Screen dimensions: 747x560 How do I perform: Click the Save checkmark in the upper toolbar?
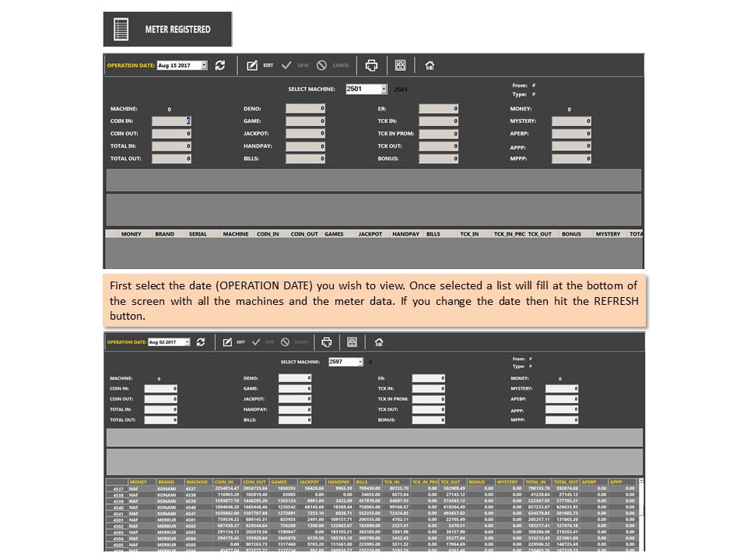pos(286,65)
